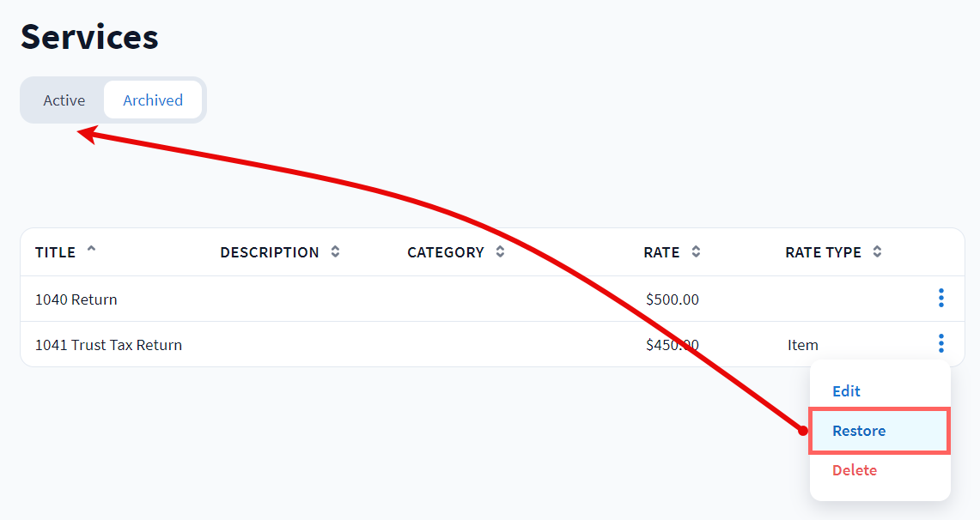Click the three-dot menu for 1041 Trust Tax Return

[x=941, y=344]
